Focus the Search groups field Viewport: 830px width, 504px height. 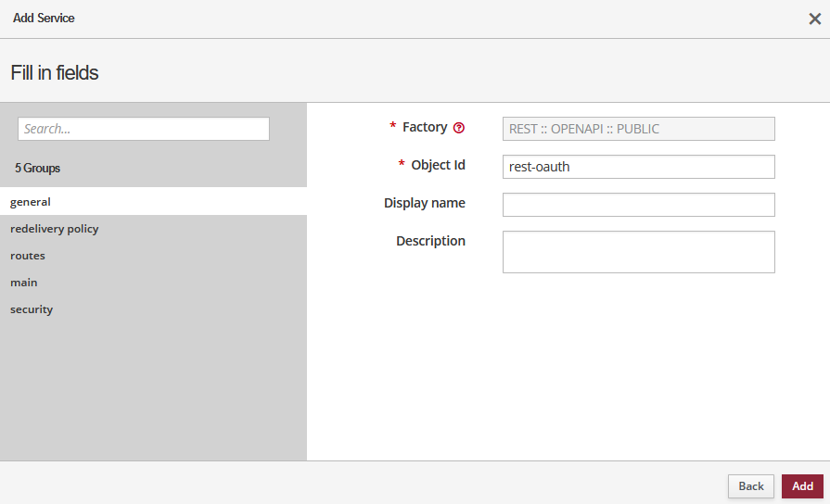[144, 129]
